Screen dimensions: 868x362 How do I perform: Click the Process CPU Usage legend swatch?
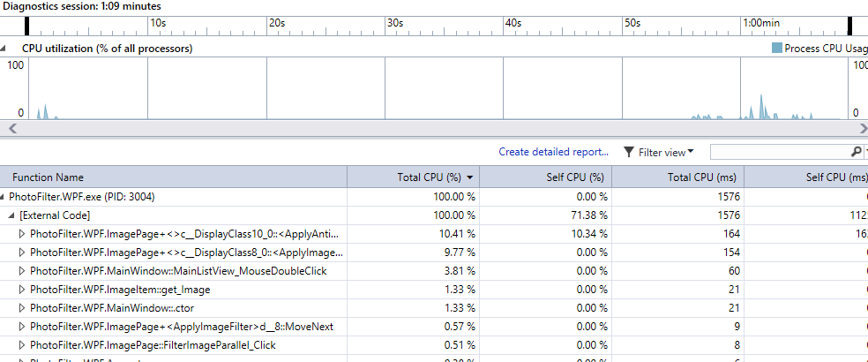point(777,49)
